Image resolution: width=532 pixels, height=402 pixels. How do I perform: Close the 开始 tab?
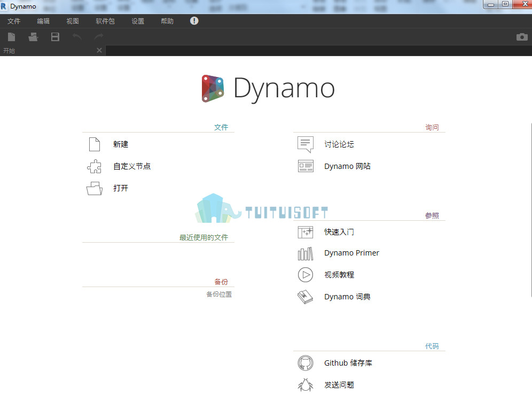[99, 50]
